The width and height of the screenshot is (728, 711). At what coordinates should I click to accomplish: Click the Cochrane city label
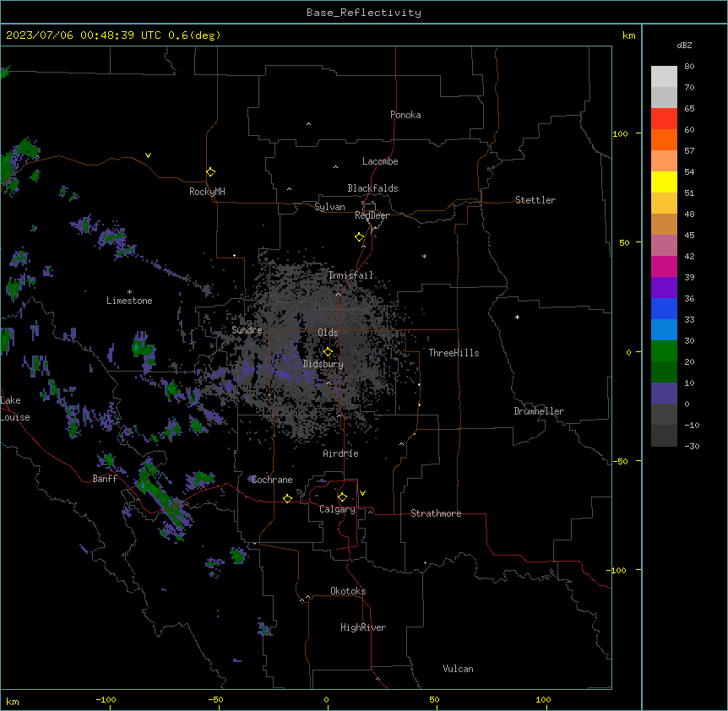(272, 480)
